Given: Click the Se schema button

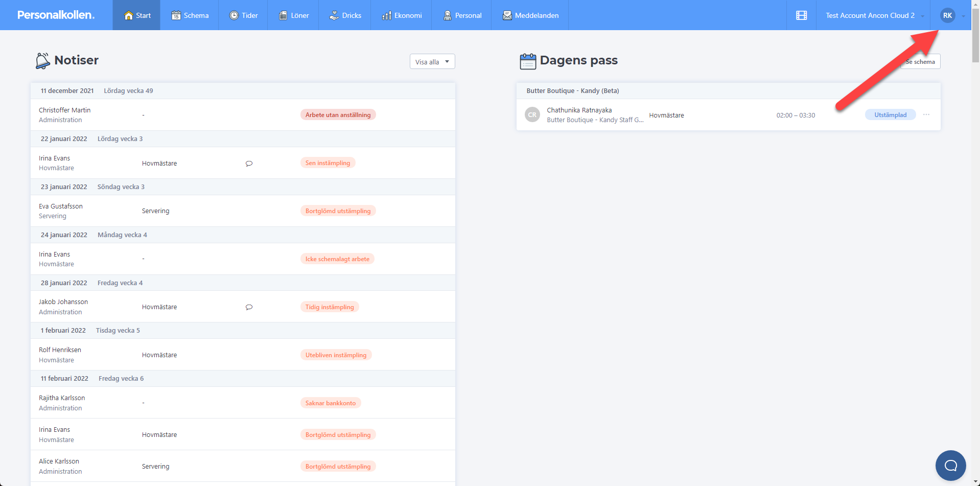Looking at the screenshot, I should point(920,61).
